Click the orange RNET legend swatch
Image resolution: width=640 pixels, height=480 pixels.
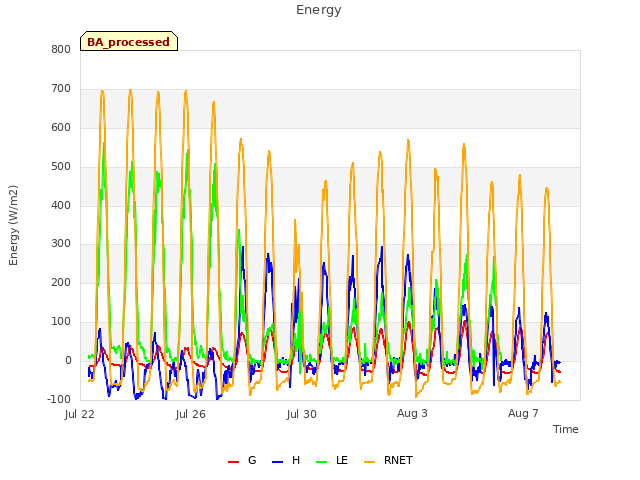[369, 462]
